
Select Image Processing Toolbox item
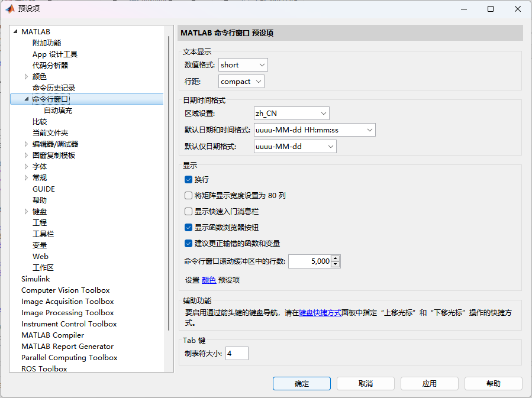click(x=67, y=313)
